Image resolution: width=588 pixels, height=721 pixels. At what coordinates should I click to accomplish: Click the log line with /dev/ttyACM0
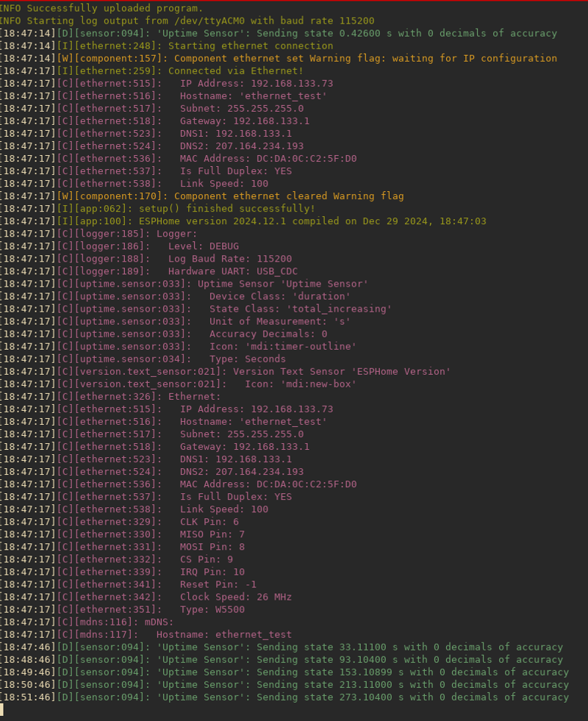187,21
